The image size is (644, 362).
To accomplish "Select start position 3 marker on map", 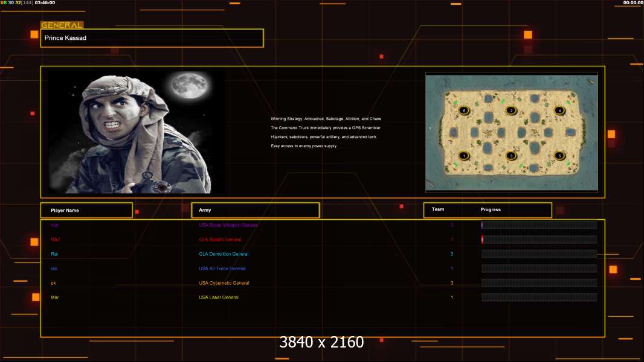I will click(x=511, y=156).
